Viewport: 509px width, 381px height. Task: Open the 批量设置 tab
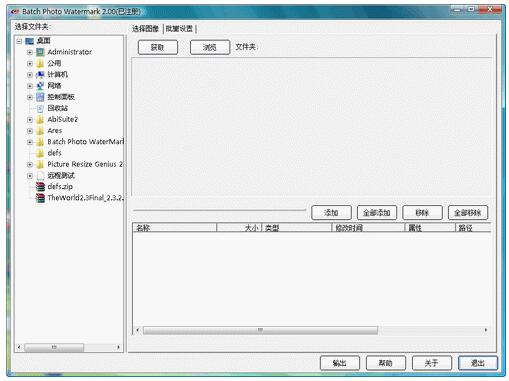(x=179, y=29)
